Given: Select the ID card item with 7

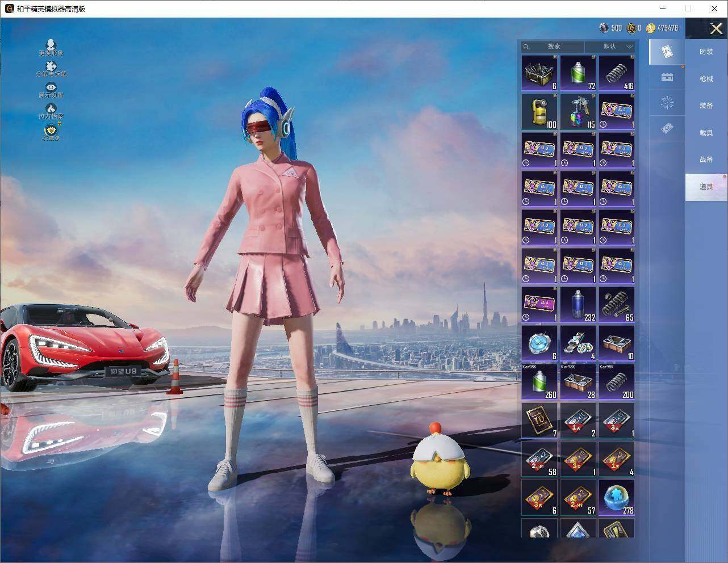Looking at the screenshot, I should tap(539, 420).
